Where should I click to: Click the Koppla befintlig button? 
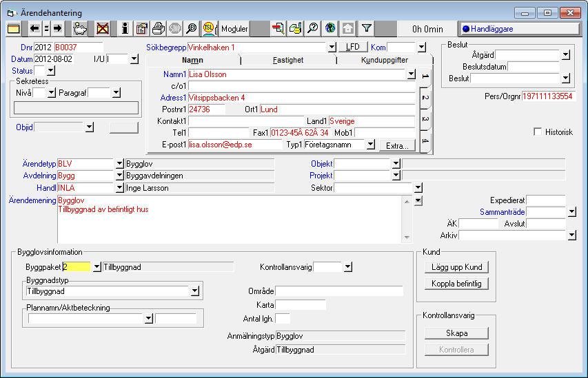tap(457, 284)
